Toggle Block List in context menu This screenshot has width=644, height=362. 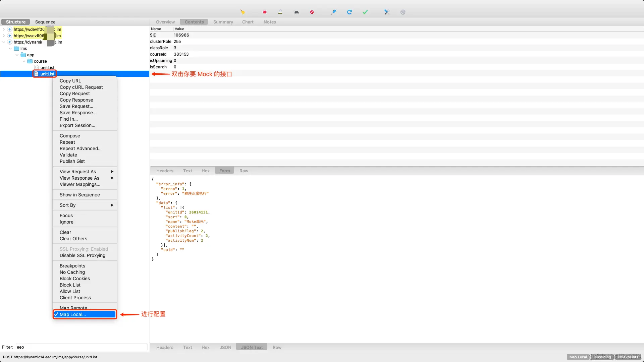[85, 285]
